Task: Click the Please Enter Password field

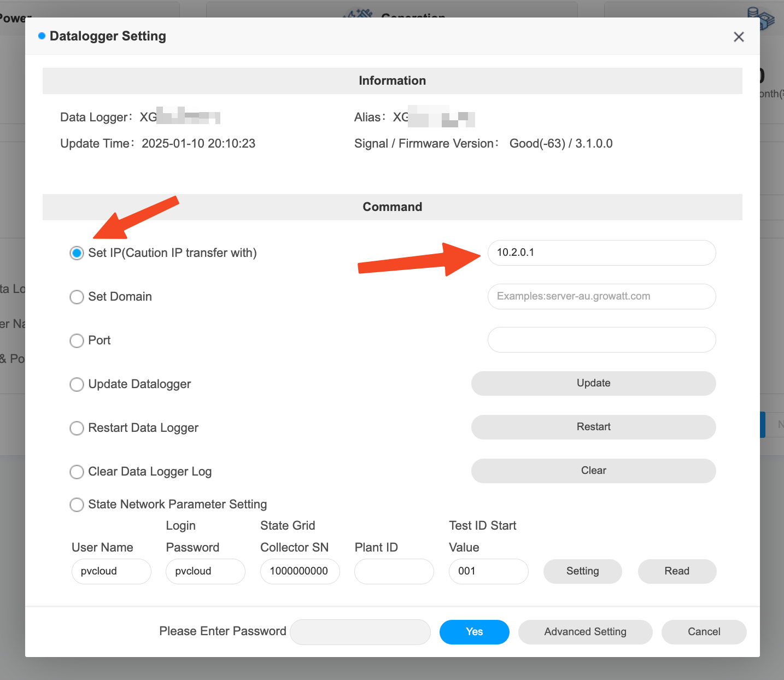Action: click(360, 632)
